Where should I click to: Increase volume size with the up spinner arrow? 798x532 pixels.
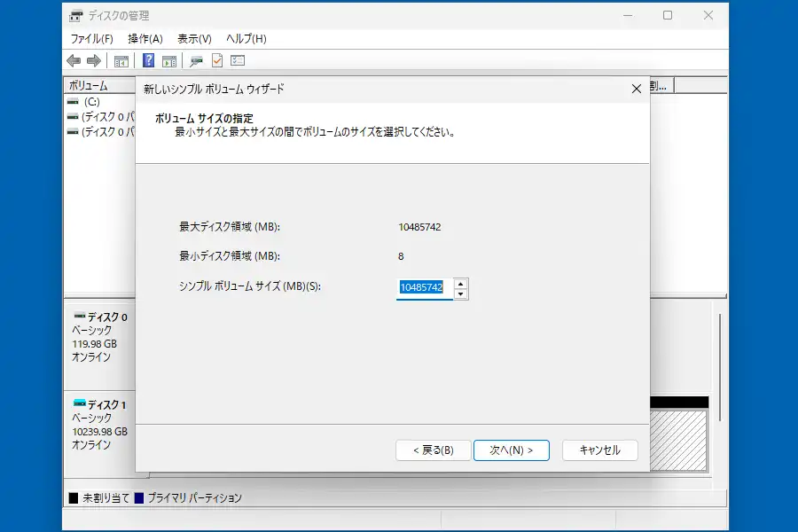pos(460,284)
